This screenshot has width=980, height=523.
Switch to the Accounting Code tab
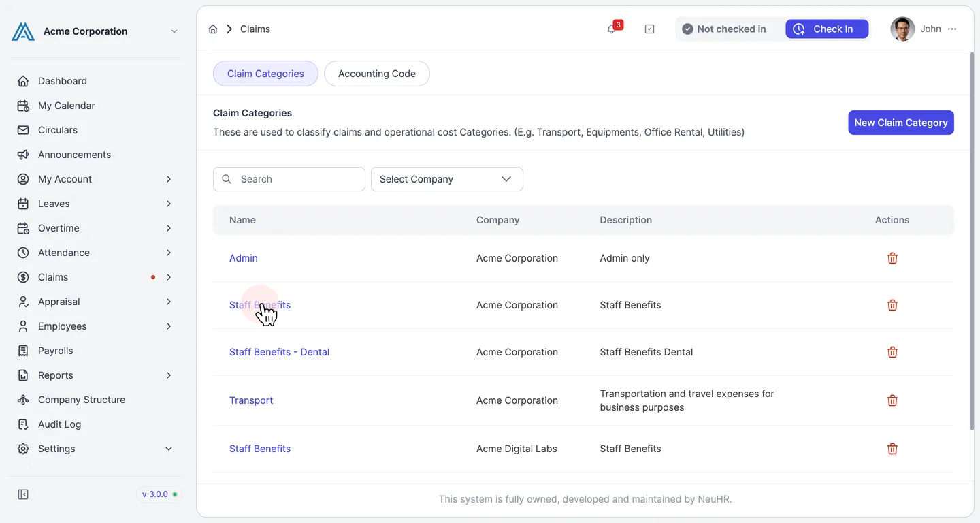coord(377,74)
